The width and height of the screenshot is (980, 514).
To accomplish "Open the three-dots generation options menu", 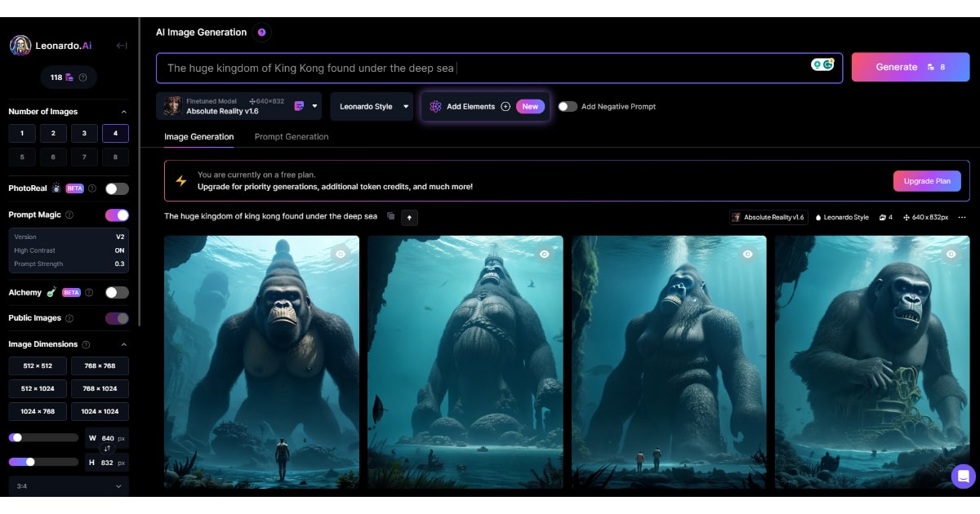I will coord(961,218).
